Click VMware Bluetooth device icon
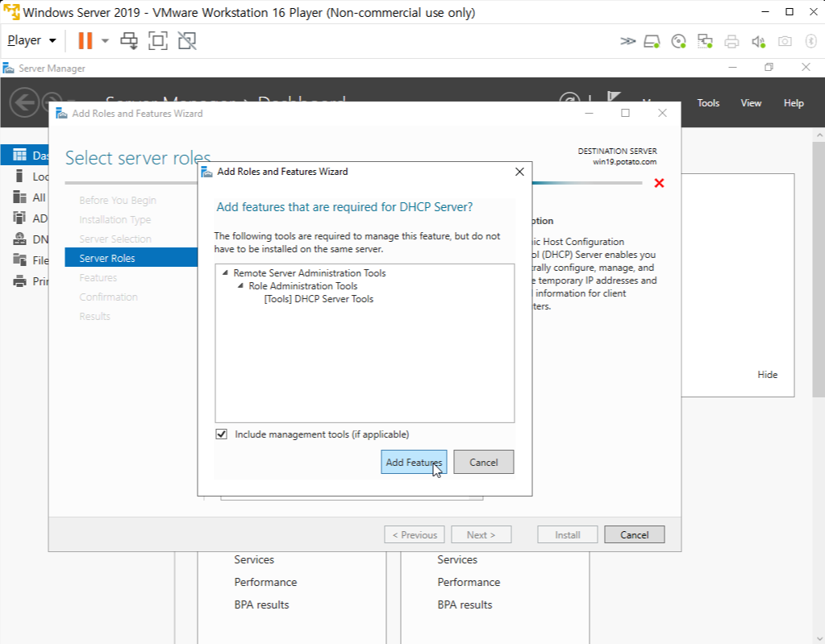The height and width of the screenshot is (644, 825). click(810, 41)
